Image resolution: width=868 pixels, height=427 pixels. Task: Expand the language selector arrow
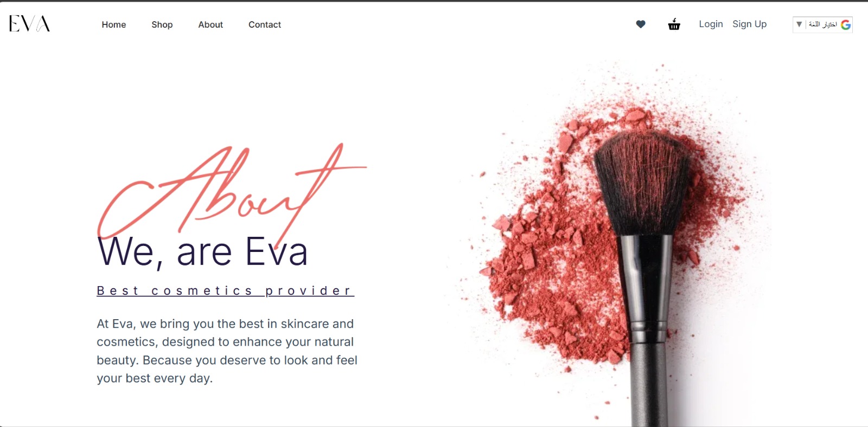tap(799, 24)
